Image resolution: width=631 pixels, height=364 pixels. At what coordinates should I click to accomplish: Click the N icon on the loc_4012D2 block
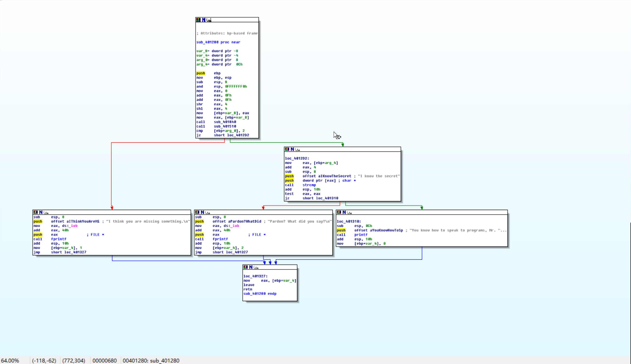click(292, 149)
